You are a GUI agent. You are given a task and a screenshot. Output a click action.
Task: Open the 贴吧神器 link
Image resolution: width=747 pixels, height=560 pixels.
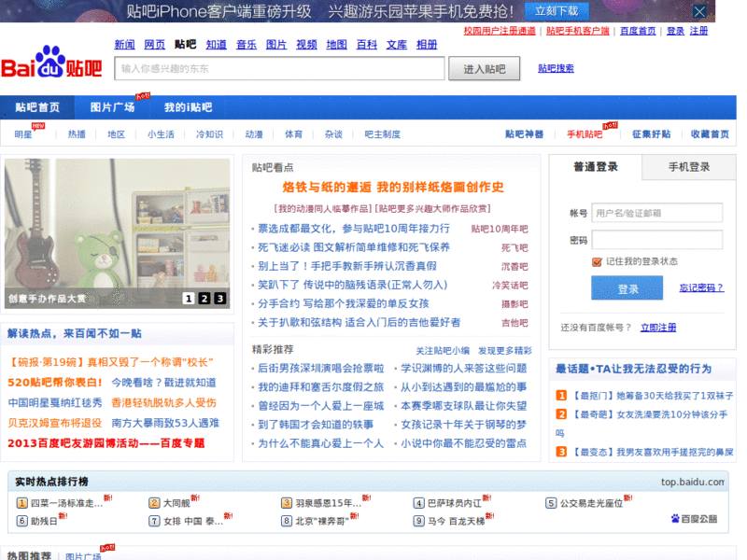(524, 134)
